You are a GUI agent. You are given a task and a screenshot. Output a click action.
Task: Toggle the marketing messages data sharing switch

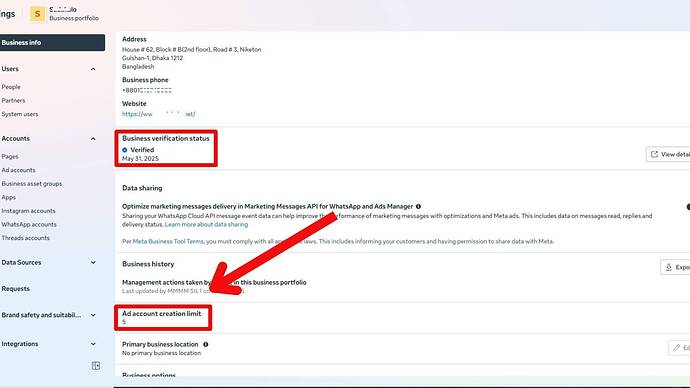[688, 207]
